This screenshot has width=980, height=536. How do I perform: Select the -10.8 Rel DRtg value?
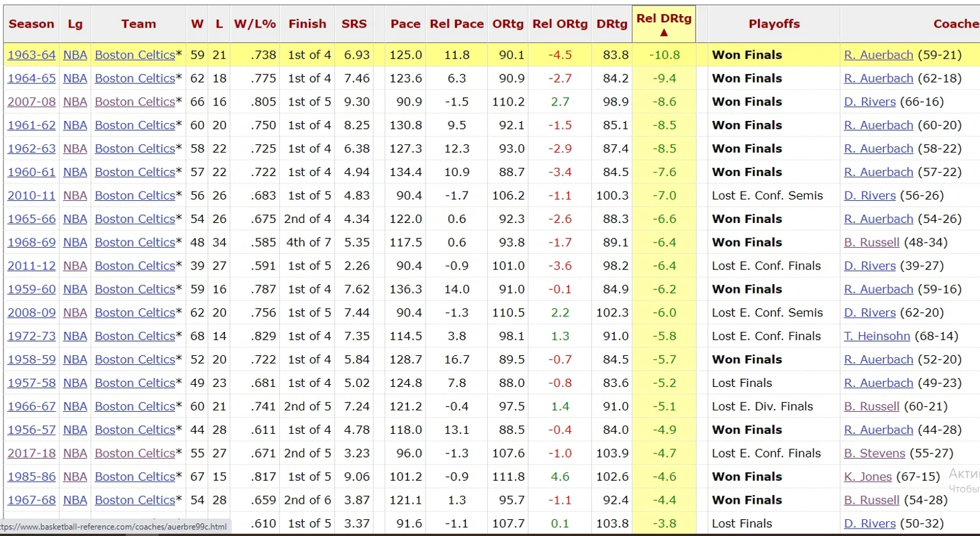tap(665, 55)
